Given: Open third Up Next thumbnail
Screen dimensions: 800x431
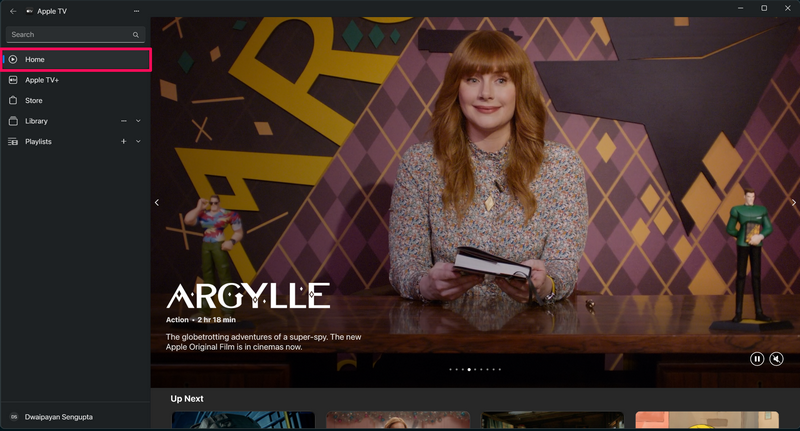Looking at the screenshot, I should [553, 420].
